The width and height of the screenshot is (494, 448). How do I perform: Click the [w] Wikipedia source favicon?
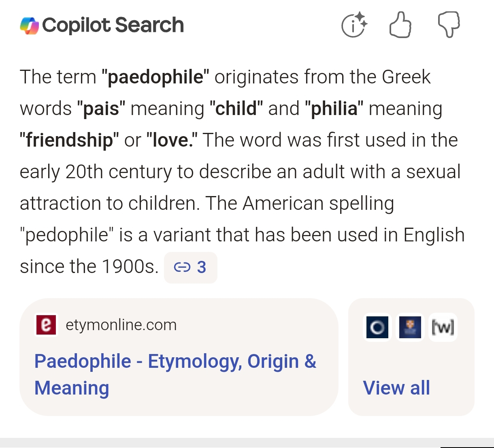pyautogui.click(x=443, y=327)
